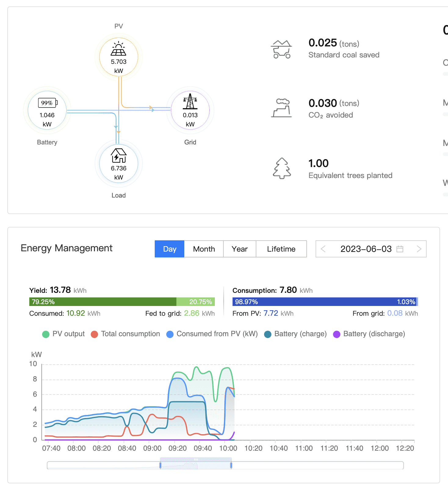Click the coal cart icon
This screenshot has height=491, width=448.
[281, 49]
